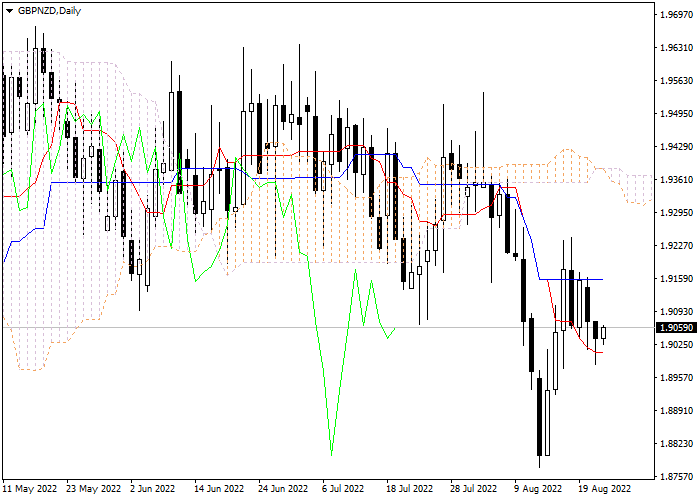Click the 1.87570 price scale label
The image size is (700, 500).
(x=676, y=476)
